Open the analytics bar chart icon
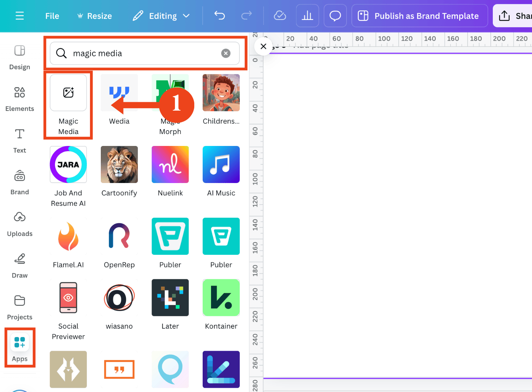 pos(307,16)
